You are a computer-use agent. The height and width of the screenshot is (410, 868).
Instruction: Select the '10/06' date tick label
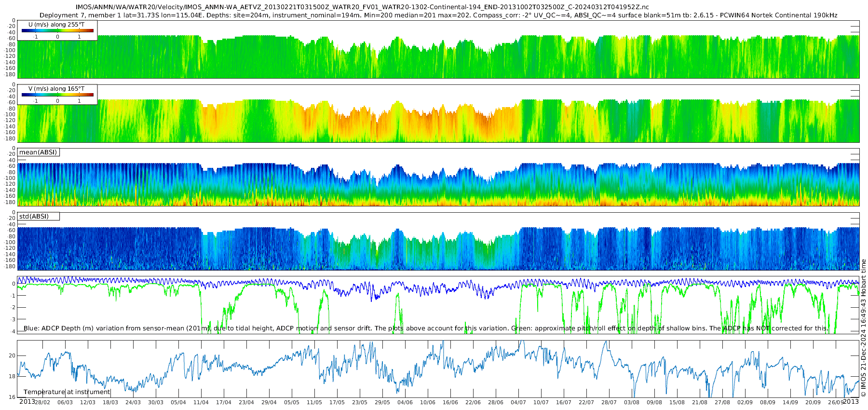pos(428,402)
